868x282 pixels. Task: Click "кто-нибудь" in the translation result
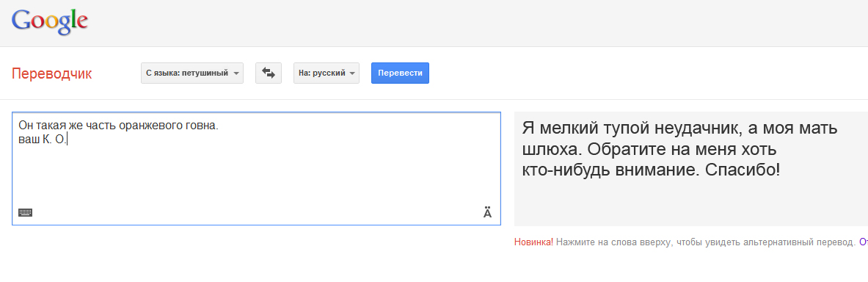click(566, 169)
